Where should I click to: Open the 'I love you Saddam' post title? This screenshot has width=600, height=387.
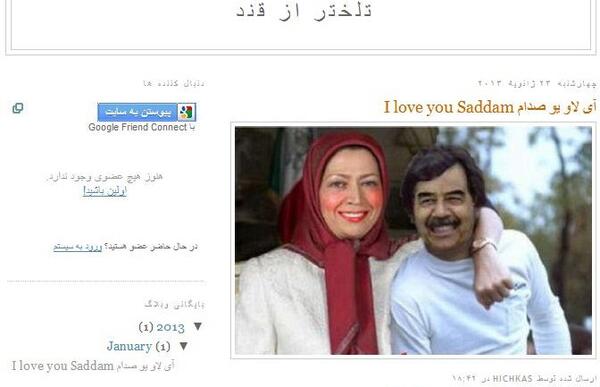pos(490,108)
